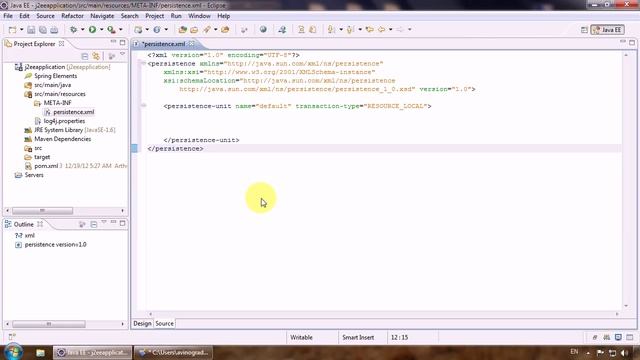Toggle Link with Editor in Project Explorer
This screenshot has width=640, height=360.
pyautogui.click(x=96, y=56)
